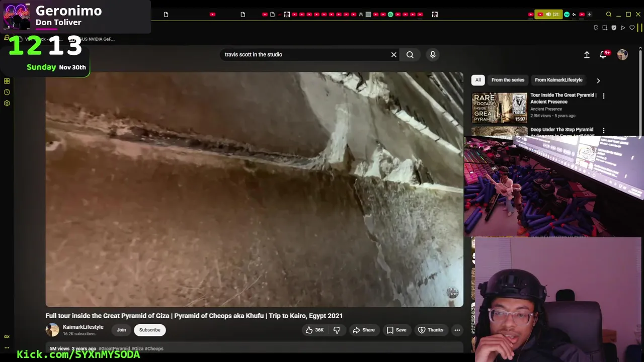This screenshot has width=644, height=362.
Task: Subscribe to KaimarkLifestyle
Action: [149, 330]
